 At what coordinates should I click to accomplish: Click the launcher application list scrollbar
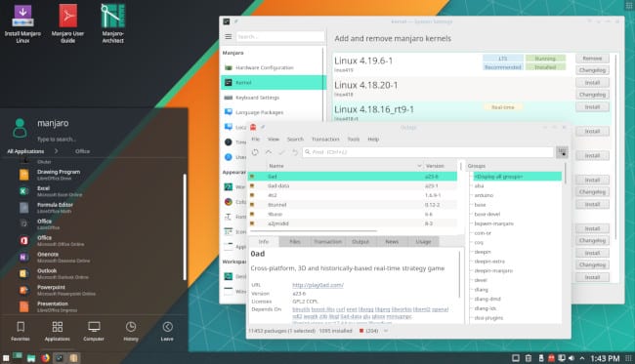coord(185,226)
